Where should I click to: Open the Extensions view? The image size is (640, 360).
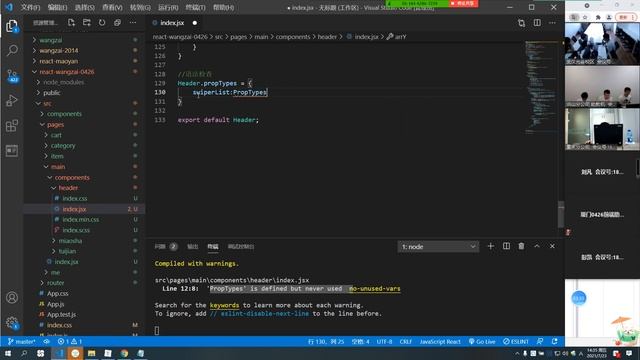tap(12, 125)
